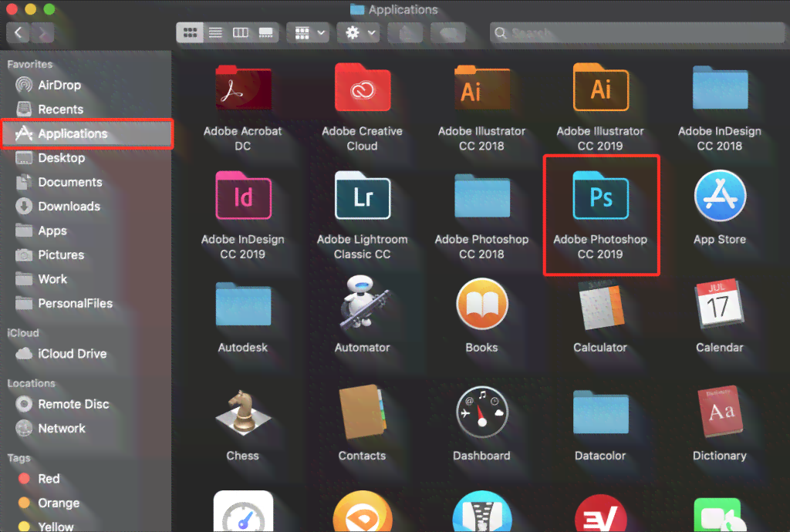Image resolution: width=790 pixels, height=532 pixels.
Task: Select the green FaceTime app icon
Action: (720, 514)
